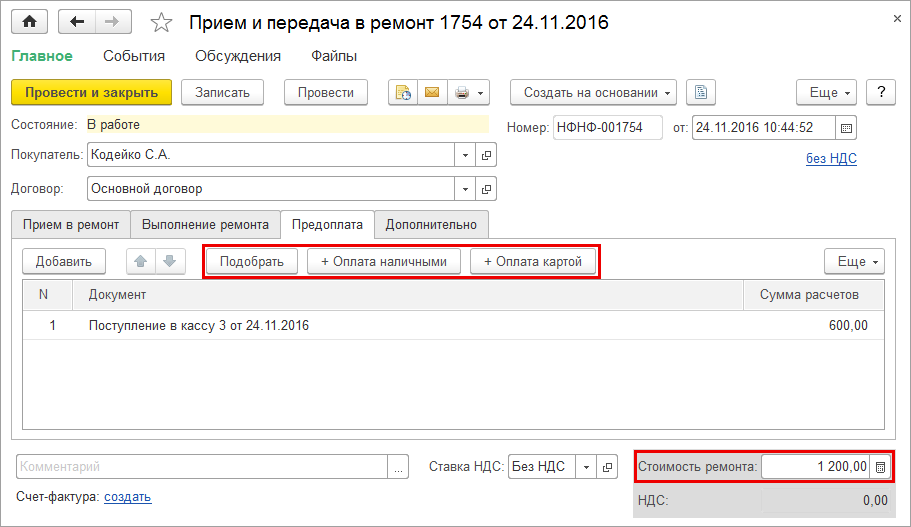Screen dimensions: 911x527
Task: Click 'Сумма расчетов' column header
Action: coord(813,295)
